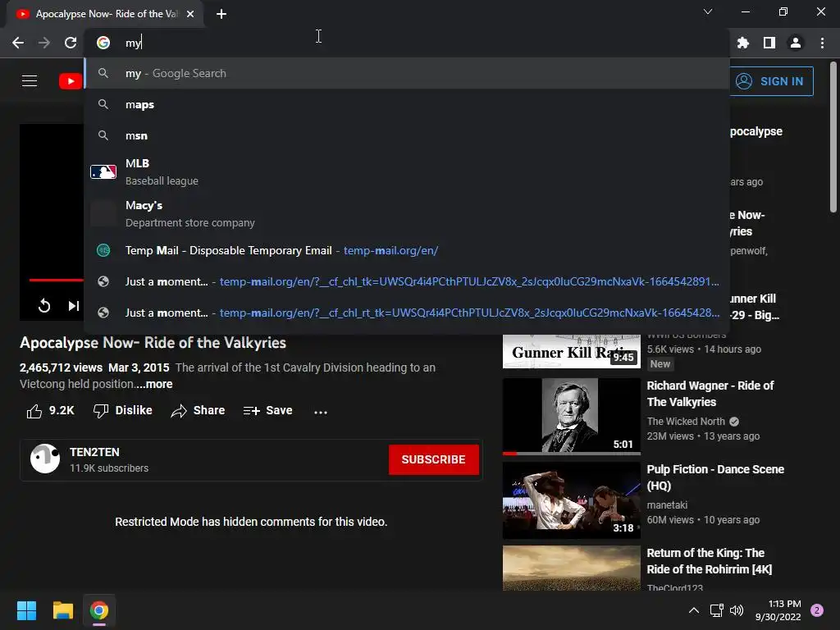Click the Chrome icon in the taskbar
Screen dimensions: 840x630
[99, 610]
